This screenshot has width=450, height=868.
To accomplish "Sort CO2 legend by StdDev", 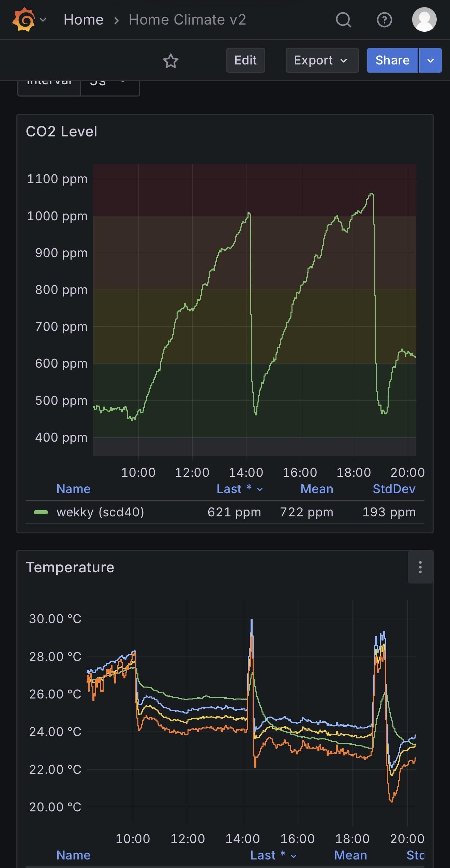I will coord(394,489).
